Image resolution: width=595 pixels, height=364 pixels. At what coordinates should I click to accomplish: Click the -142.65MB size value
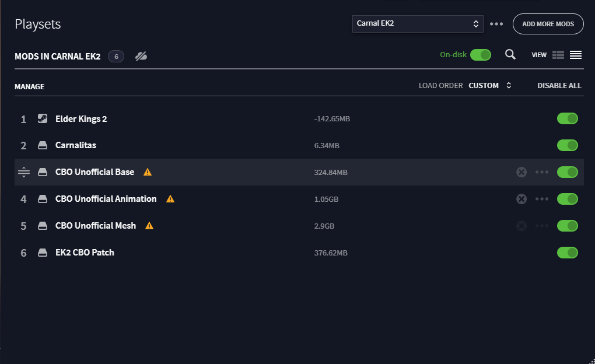click(332, 119)
